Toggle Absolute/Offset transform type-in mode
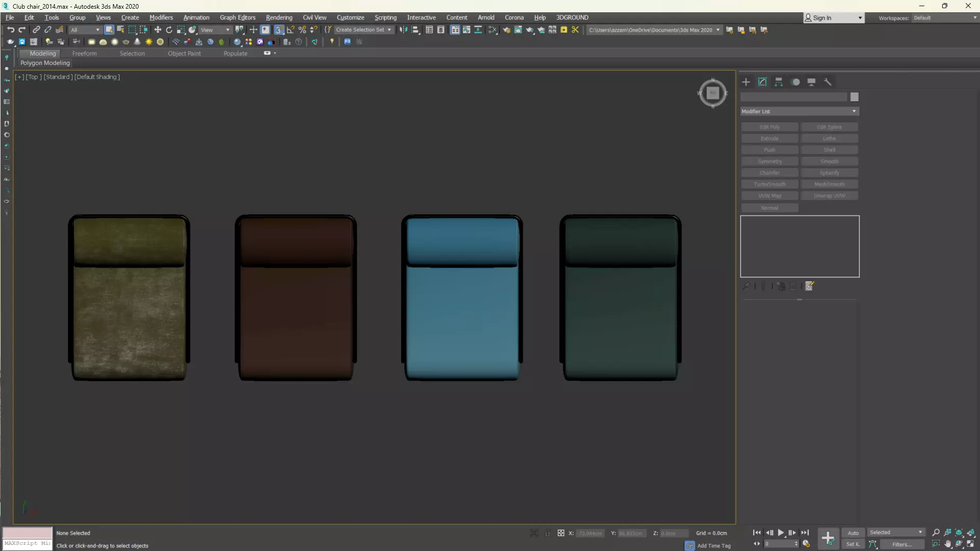The height and width of the screenshot is (551, 980). coord(561,533)
